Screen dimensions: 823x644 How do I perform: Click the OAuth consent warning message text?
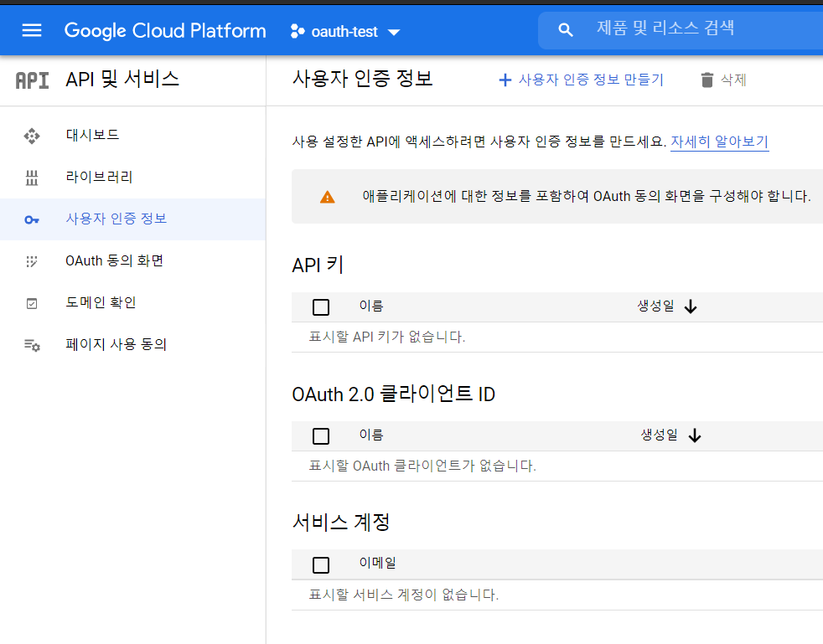tap(587, 197)
